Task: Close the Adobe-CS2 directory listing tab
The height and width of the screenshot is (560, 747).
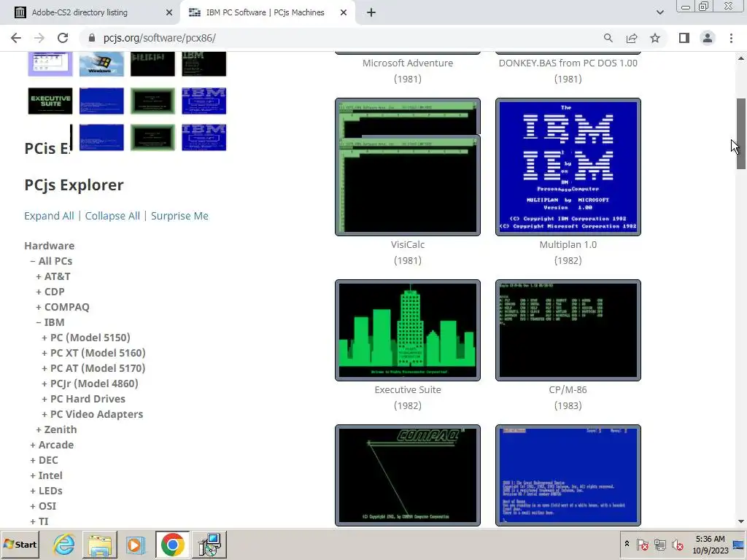Action: (169, 12)
